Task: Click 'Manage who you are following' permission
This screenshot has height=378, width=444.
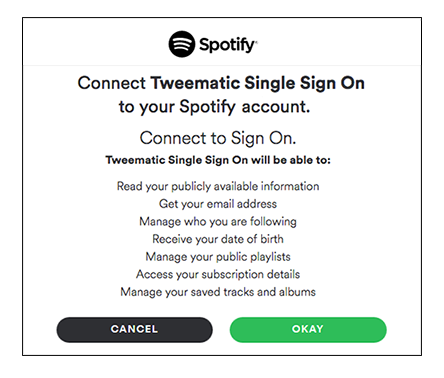Action: 218,222
